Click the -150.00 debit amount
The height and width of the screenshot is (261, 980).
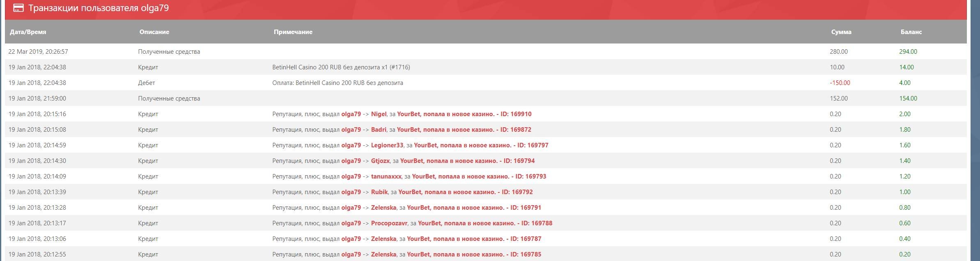[x=840, y=83]
